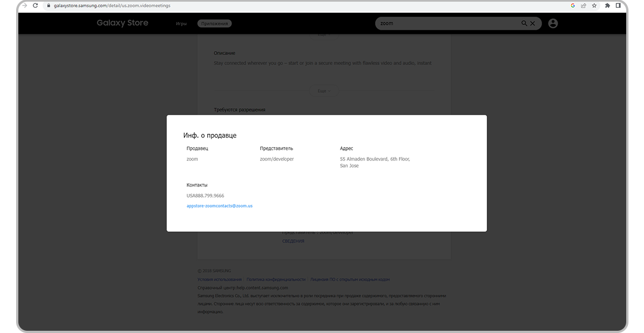Click the © 2018 SAMSUNG footer text
644x333 pixels.
click(214, 271)
